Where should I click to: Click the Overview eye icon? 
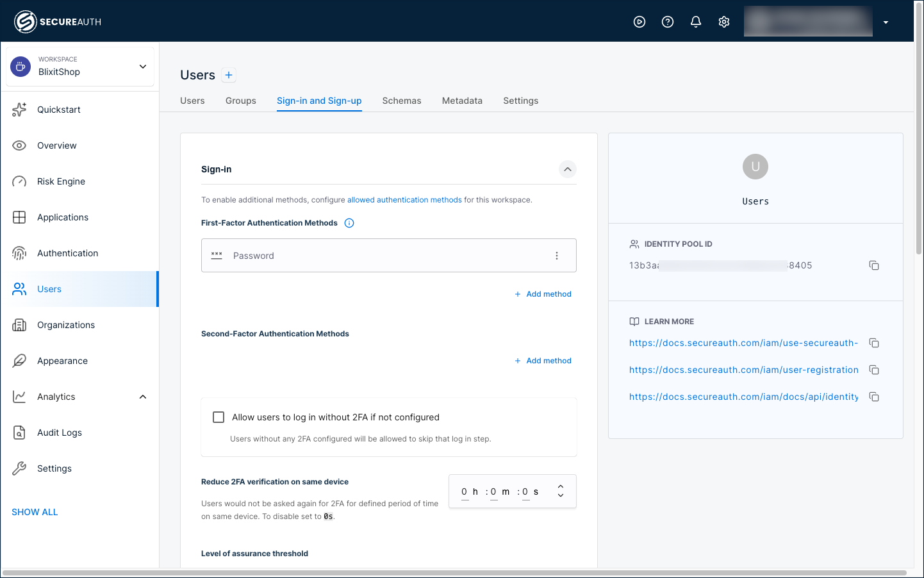click(x=19, y=145)
